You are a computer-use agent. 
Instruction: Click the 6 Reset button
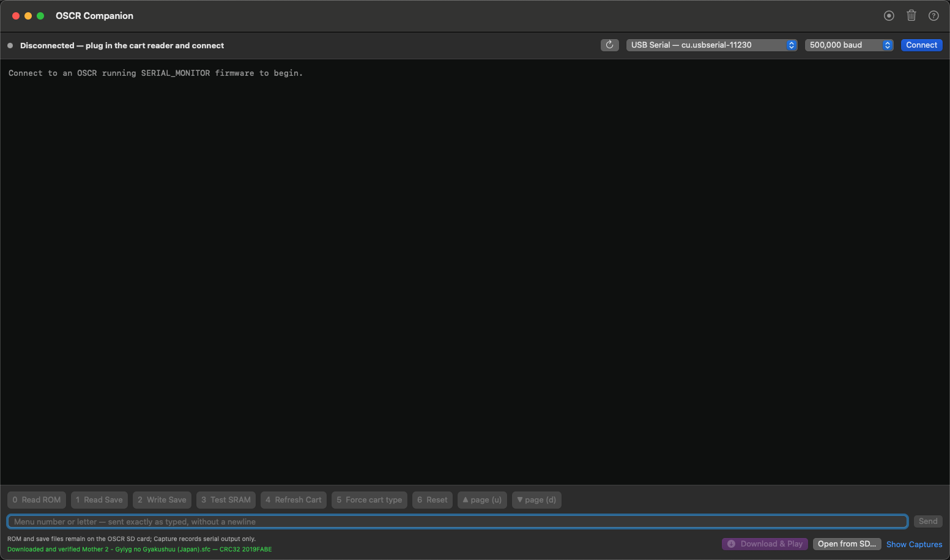point(432,500)
